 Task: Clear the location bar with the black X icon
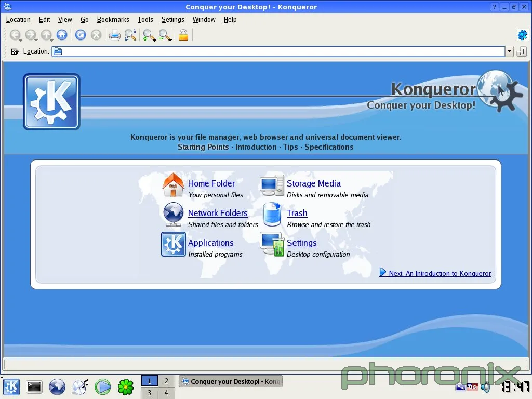click(15, 51)
